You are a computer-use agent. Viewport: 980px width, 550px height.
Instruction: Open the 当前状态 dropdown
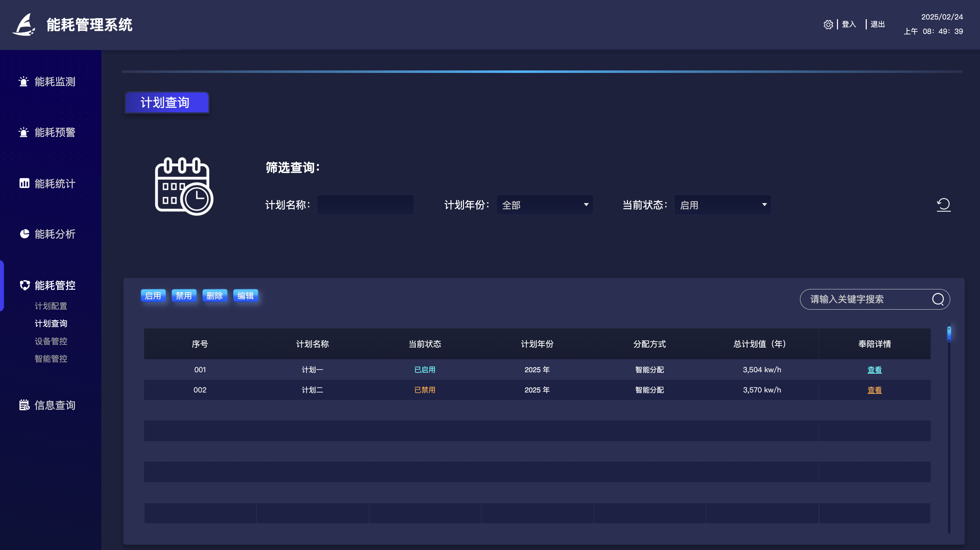722,204
